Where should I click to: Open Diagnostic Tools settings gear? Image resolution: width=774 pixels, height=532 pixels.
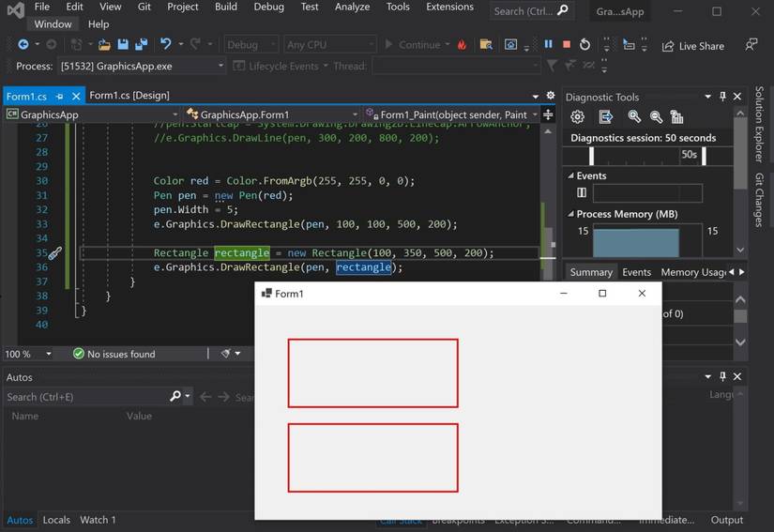coord(577,117)
